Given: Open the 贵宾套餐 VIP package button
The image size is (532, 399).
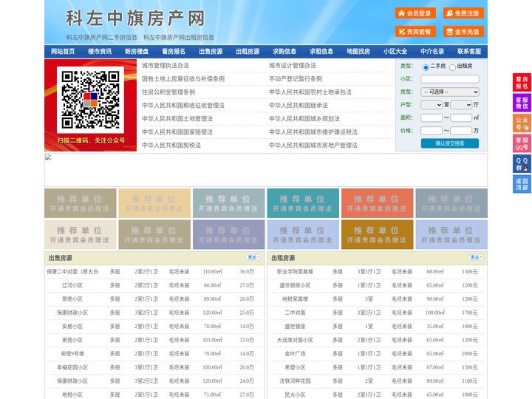Looking at the screenshot, I should 415,32.
